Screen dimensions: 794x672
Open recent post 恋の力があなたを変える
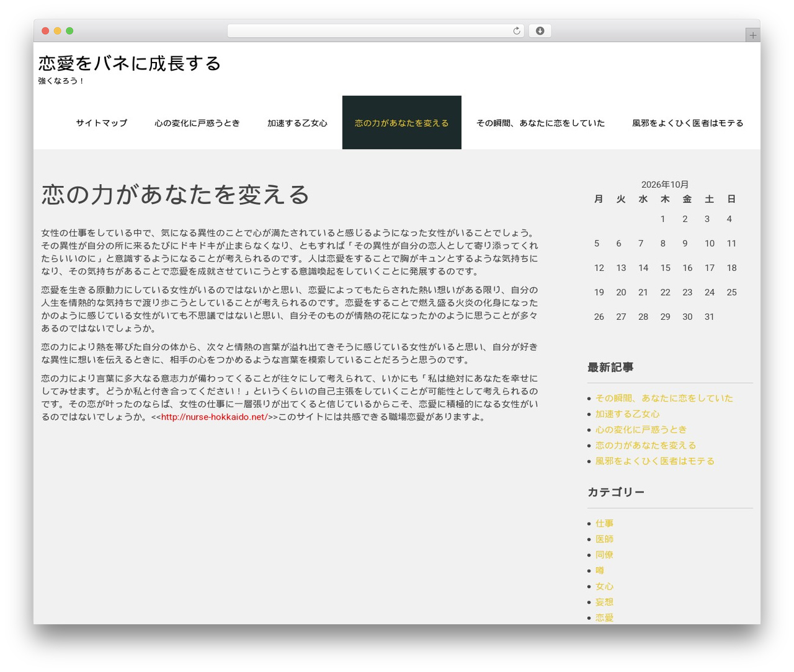[646, 445]
